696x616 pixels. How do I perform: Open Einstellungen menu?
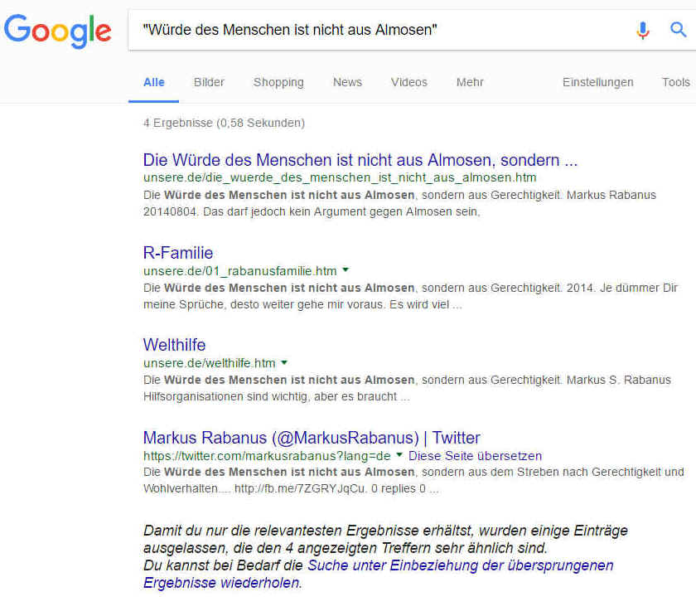click(597, 82)
